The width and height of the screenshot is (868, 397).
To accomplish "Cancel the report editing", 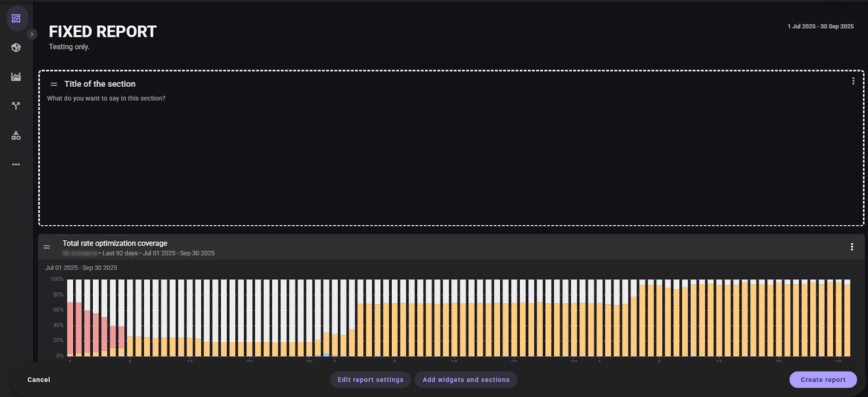I will pos(39,380).
